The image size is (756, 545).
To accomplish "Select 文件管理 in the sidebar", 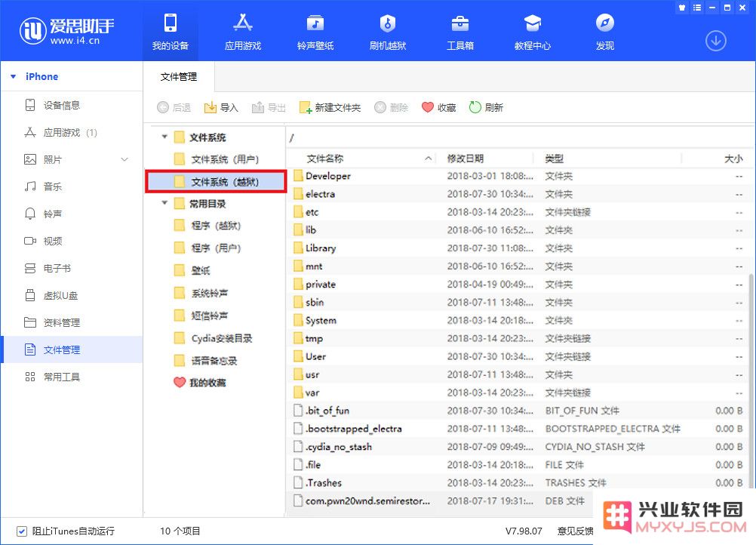I will point(72,349).
